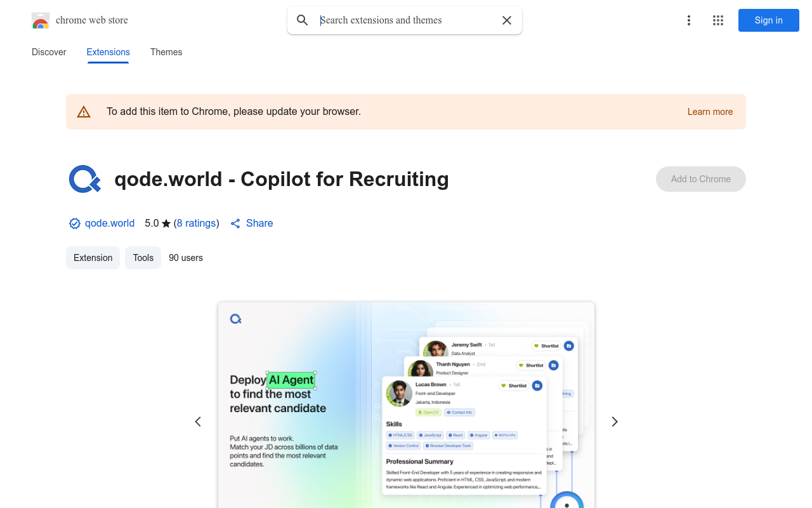Click the Learn more link
Viewport: 812px width, 508px height.
[710, 112]
